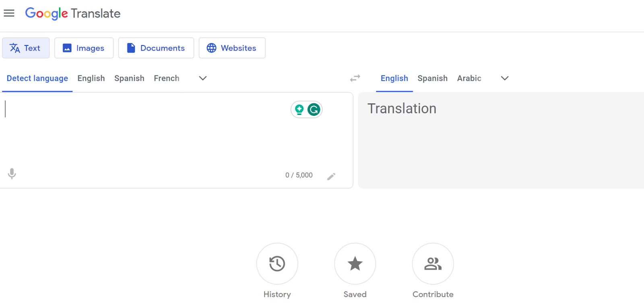Screen dimensions: 644x307
Task: Set target language to Spanish
Action: pos(433,78)
